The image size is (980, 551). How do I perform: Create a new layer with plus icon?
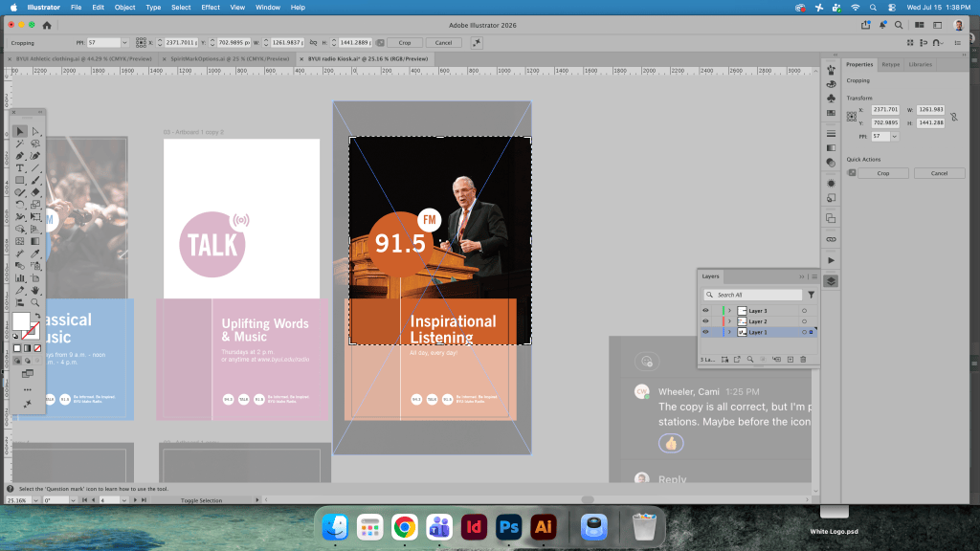790,360
